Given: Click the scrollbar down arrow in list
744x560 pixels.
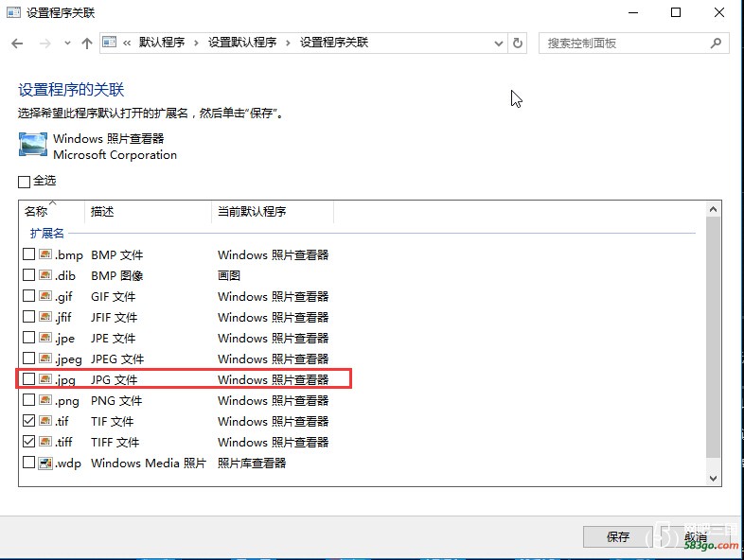Looking at the screenshot, I should click(713, 478).
